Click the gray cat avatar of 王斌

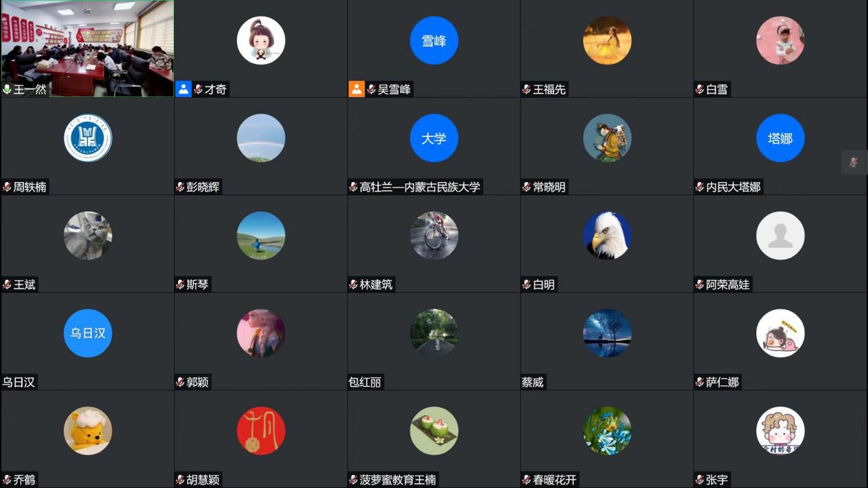click(x=88, y=235)
